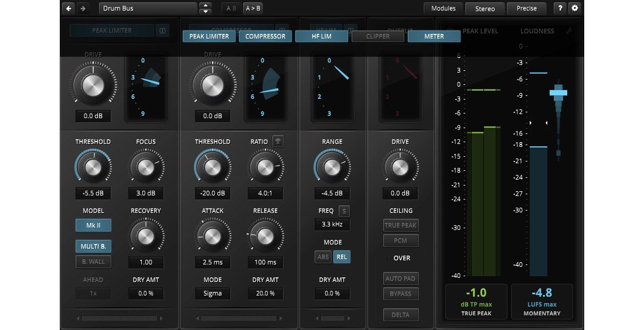Screen dimensions: 644x330
Task: Open the Mk II model selector
Action: tap(93, 225)
